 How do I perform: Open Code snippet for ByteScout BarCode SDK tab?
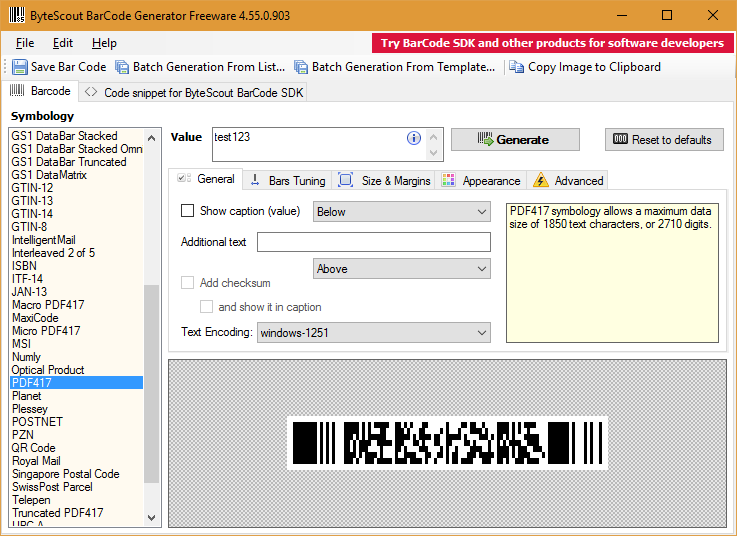click(195, 92)
